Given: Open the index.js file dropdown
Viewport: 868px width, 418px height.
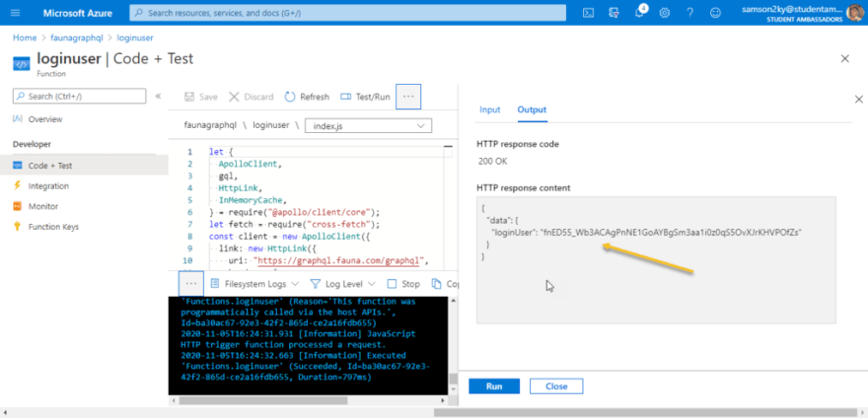Looking at the screenshot, I should point(368,126).
